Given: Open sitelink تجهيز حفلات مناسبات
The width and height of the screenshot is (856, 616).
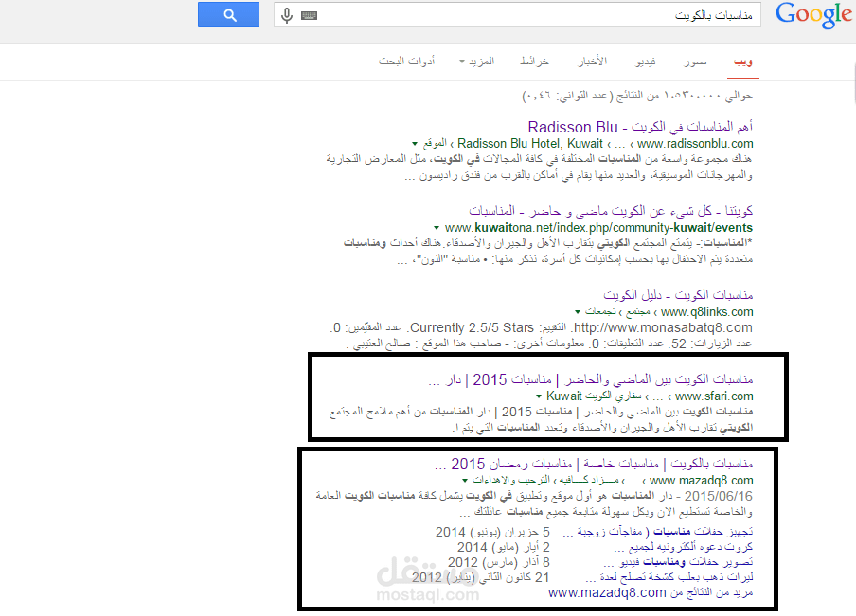Looking at the screenshot, I should click(657, 532).
